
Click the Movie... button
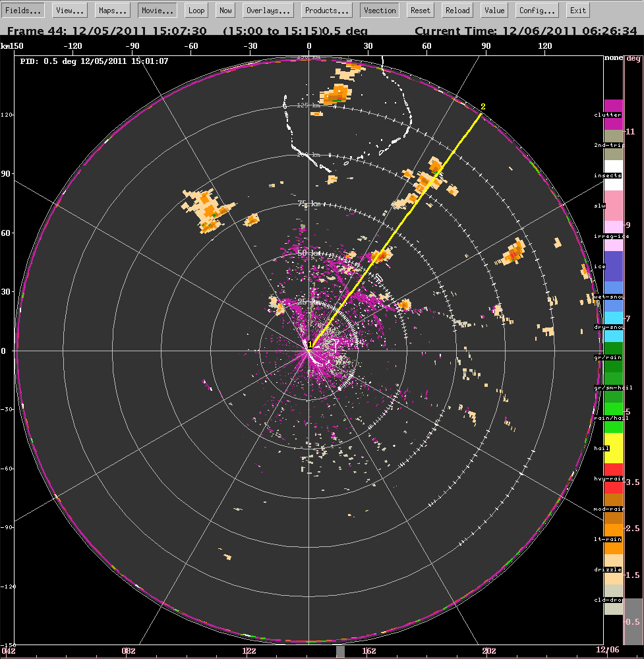(x=157, y=11)
